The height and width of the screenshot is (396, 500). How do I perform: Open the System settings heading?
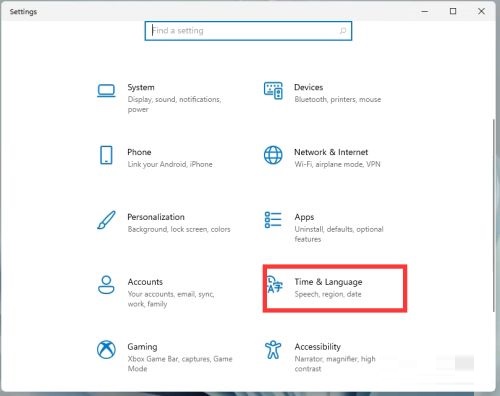(x=141, y=87)
